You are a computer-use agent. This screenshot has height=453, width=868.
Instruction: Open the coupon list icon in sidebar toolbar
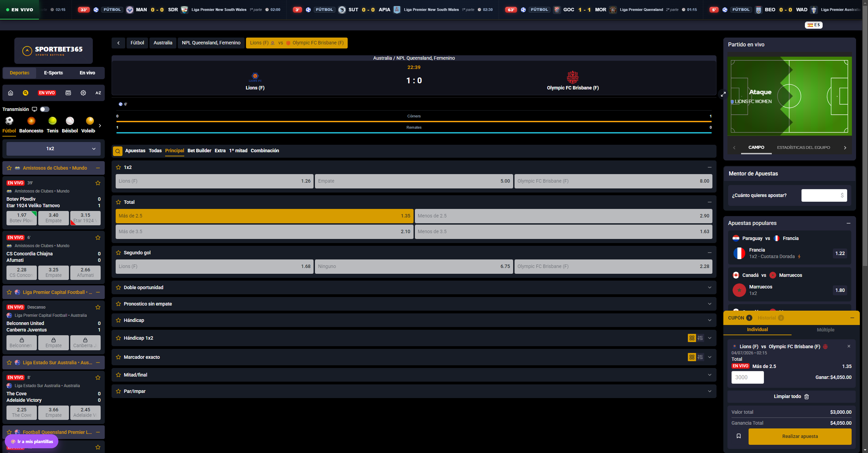click(x=68, y=93)
